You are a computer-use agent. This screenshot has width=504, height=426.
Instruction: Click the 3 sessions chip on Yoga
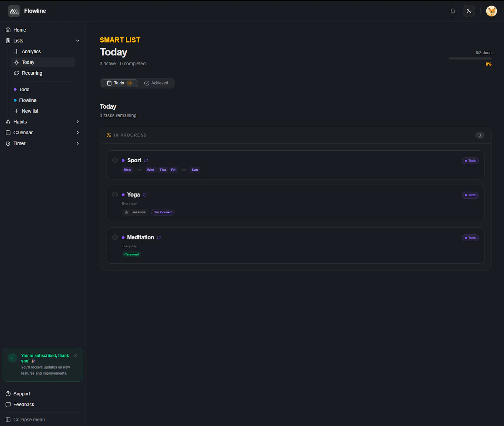click(x=135, y=212)
